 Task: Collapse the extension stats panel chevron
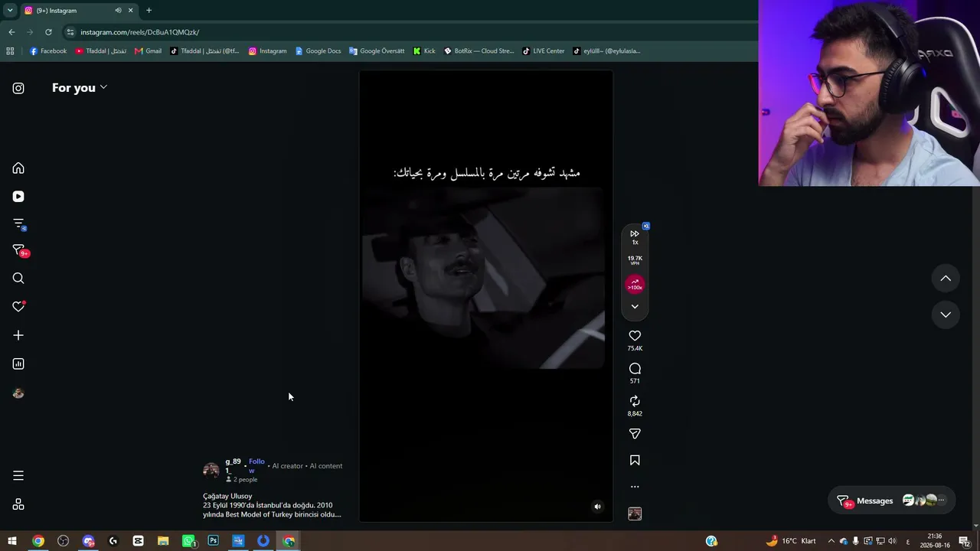pyautogui.click(x=635, y=307)
